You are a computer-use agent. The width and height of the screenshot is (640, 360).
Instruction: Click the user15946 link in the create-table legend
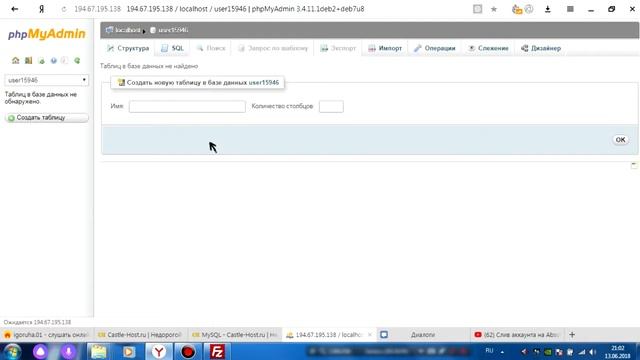(x=264, y=82)
